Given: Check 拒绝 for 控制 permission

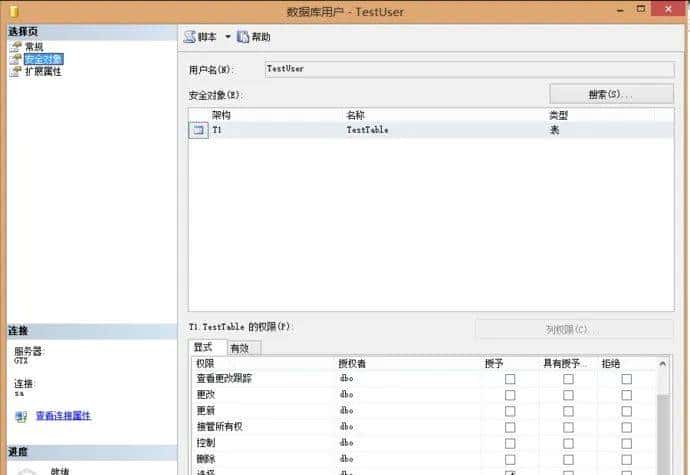Looking at the screenshot, I should coord(626,443).
